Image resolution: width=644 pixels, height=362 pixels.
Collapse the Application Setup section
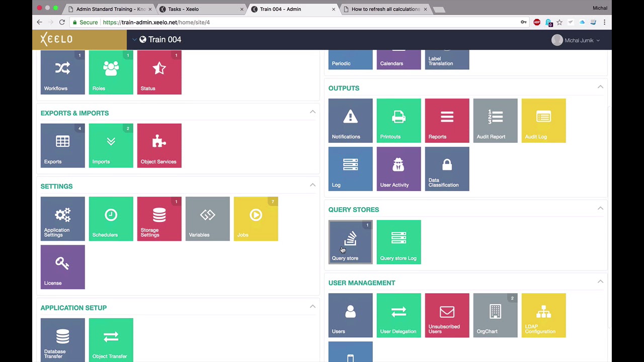click(x=312, y=306)
